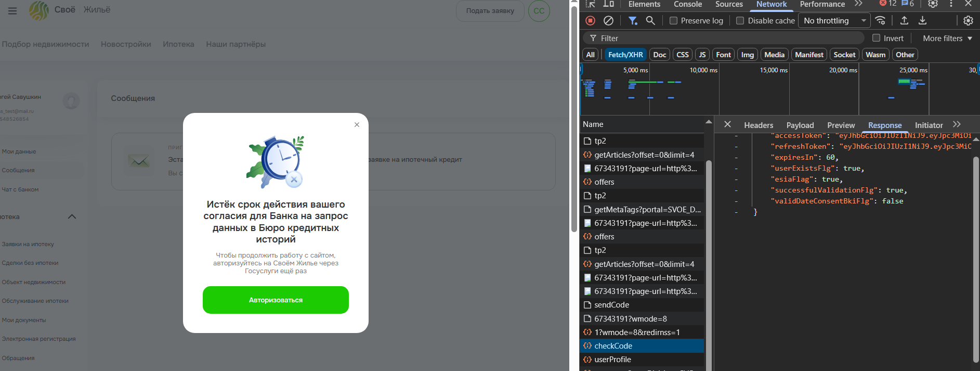Open the Payload tab

click(x=800, y=125)
